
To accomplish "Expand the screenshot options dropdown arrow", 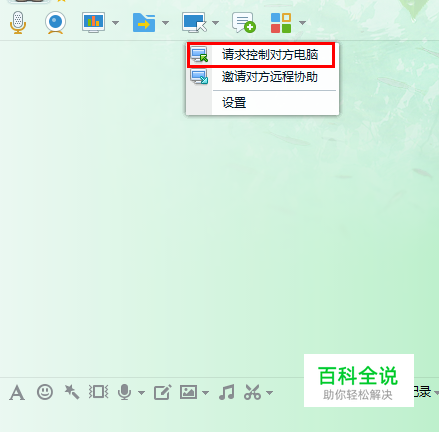I will click(x=269, y=393).
